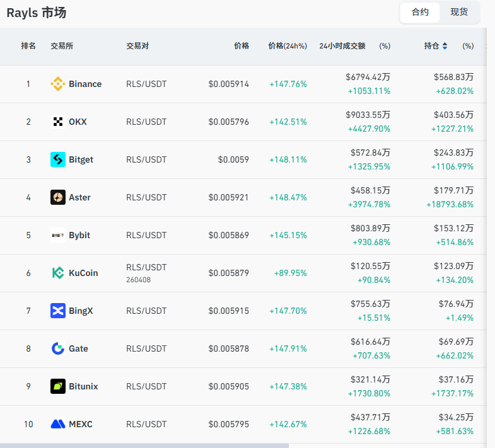This screenshot has width=495, height=448.
Task: Click the 价格(24h%) column header
Action: pos(288,46)
